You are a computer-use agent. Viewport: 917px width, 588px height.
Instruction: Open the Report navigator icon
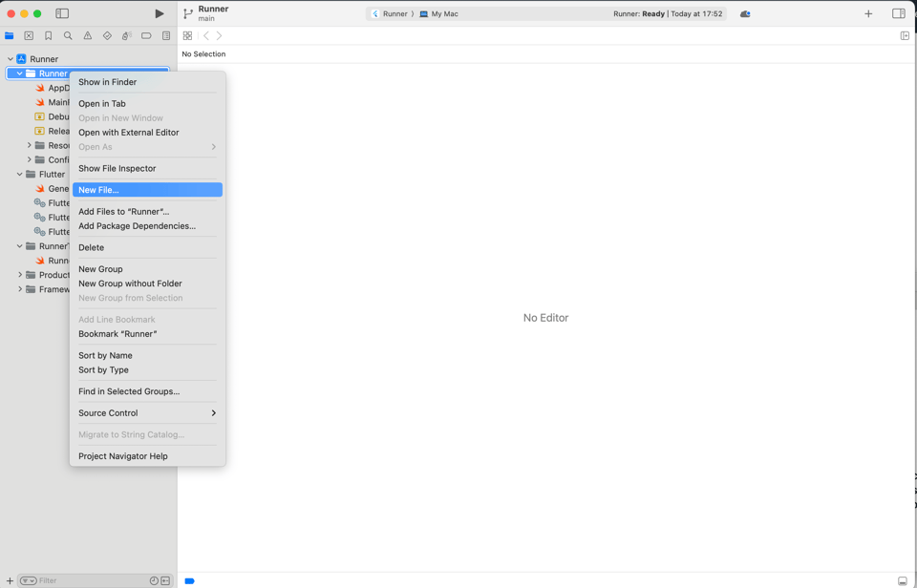pos(166,36)
